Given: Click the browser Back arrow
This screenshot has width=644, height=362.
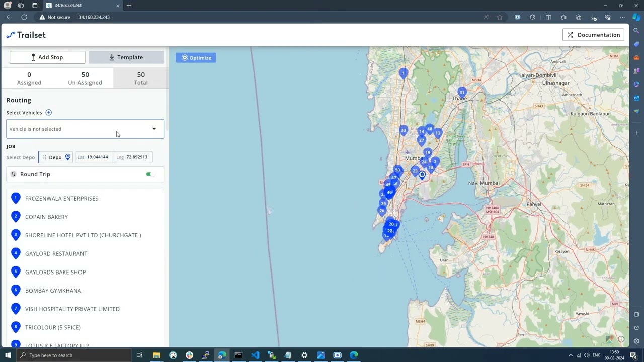Looking at the screenshot, I should click(9, 17).
